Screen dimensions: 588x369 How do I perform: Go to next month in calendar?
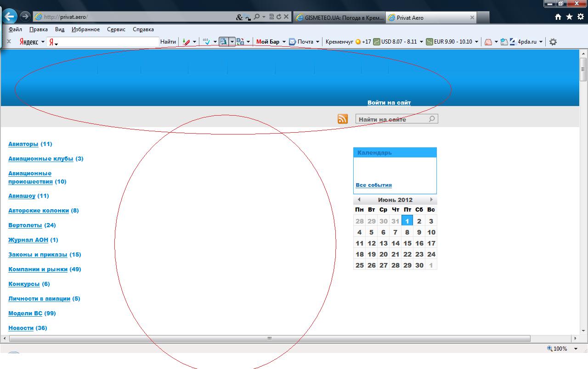[x=431, y=200]
